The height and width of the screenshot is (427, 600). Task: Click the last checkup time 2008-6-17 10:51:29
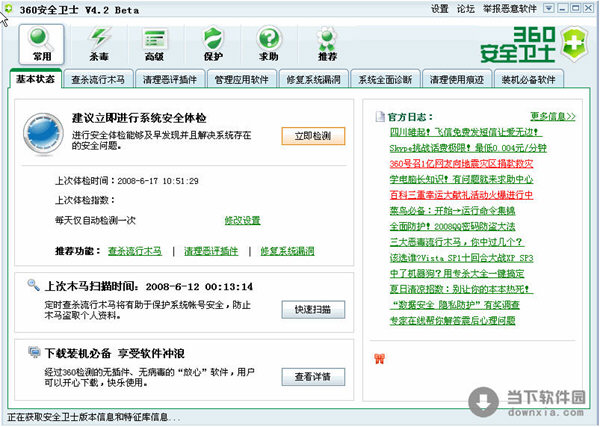[x=158, y=181]
